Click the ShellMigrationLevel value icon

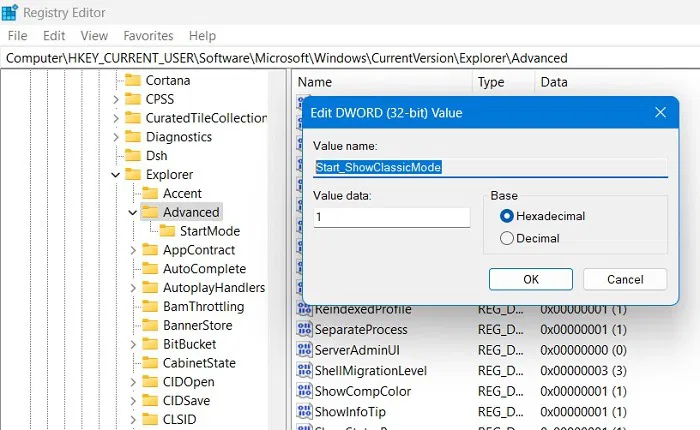coord(305,371)
